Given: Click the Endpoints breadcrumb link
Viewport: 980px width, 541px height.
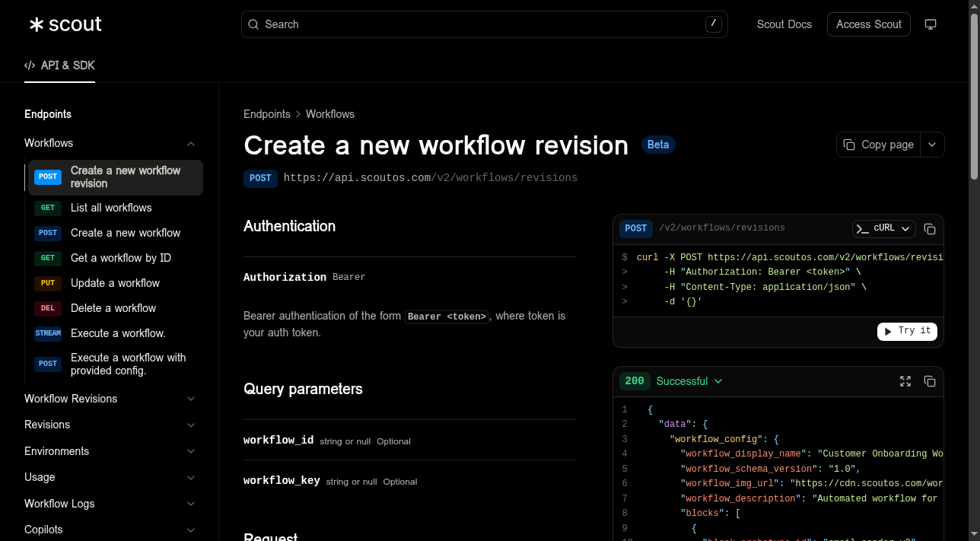Looking at the screenshot, I should [x=267, y=114].
